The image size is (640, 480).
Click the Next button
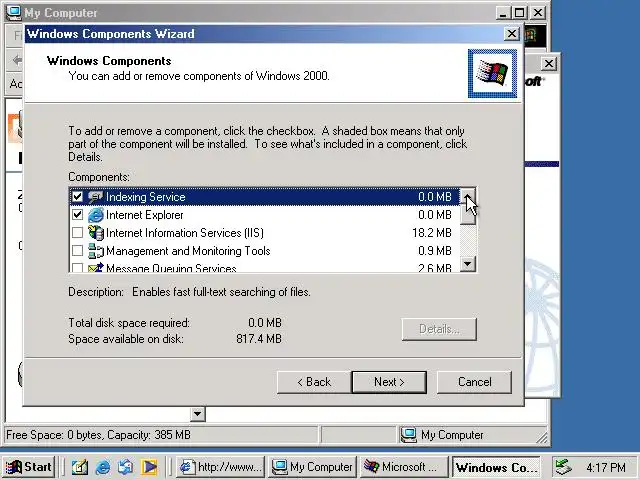(389, 382)
